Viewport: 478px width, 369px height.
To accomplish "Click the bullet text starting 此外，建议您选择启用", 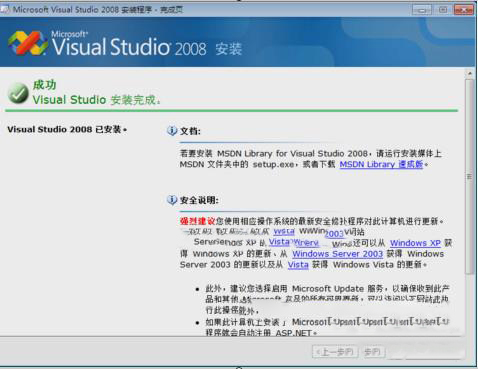I will tap(327, 299).
